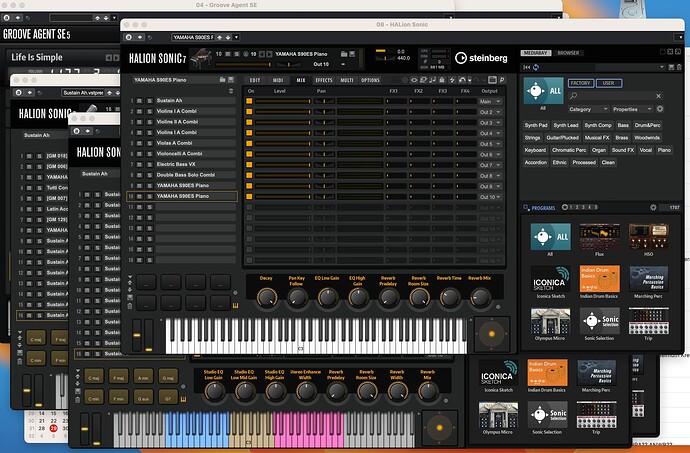The image size is (690, 453).
Task: Open the Category dropdown in MediaBay
Action: [588, 109]
